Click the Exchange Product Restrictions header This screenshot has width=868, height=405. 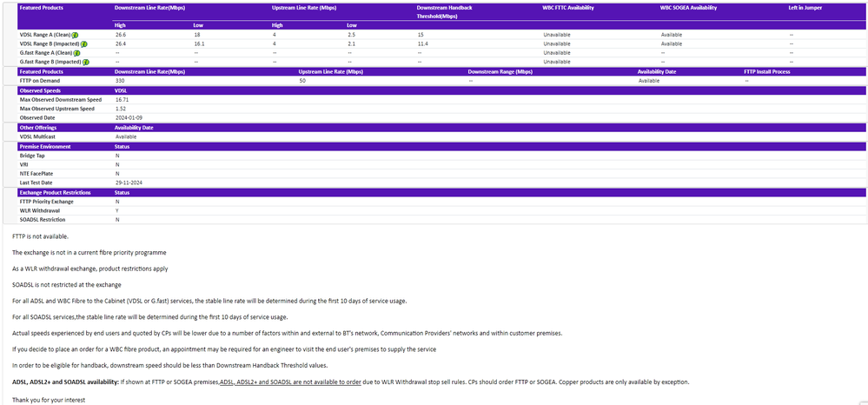click(x=56, y=192)
